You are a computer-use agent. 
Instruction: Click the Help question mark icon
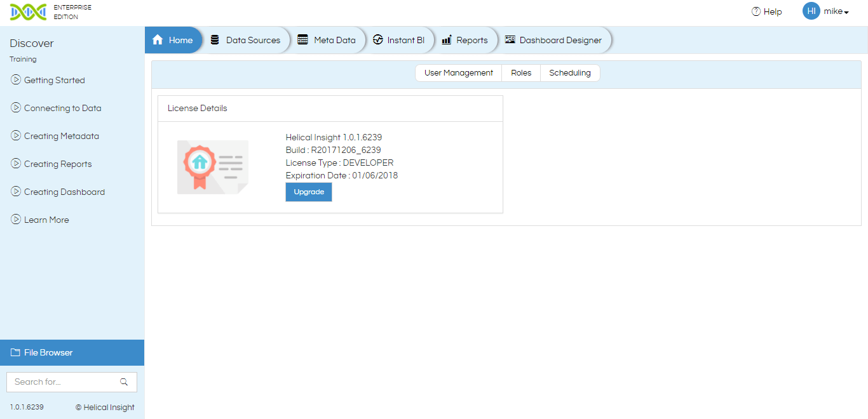[x=756, y=11]
